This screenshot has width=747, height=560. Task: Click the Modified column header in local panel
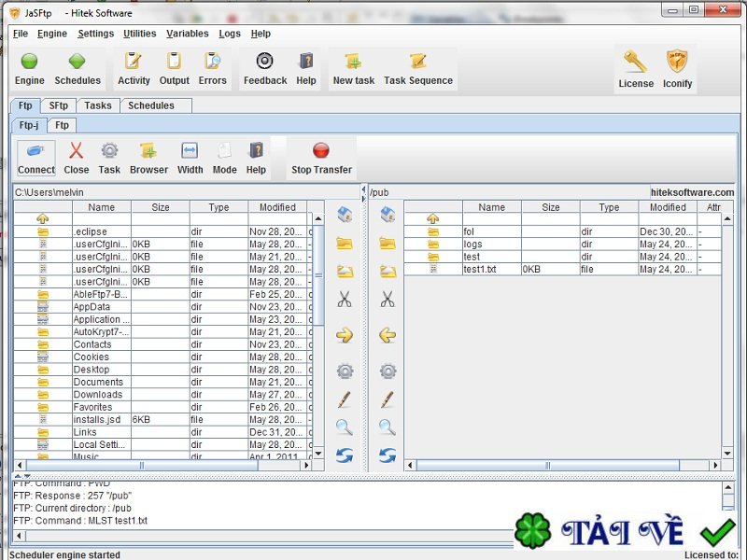point(277,207)
